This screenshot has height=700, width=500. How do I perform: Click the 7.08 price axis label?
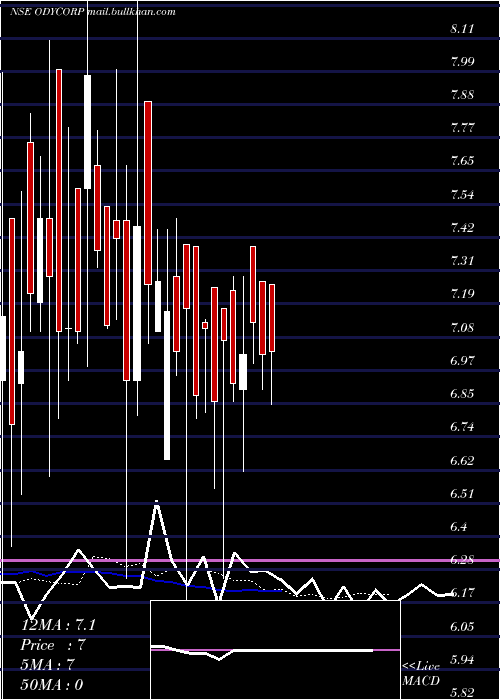[x=462, y=329]
